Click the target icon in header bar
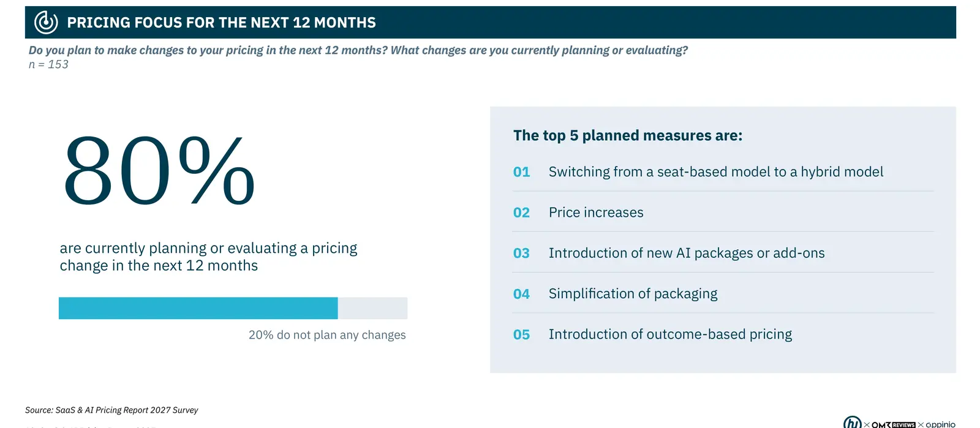 pos(46,23)
